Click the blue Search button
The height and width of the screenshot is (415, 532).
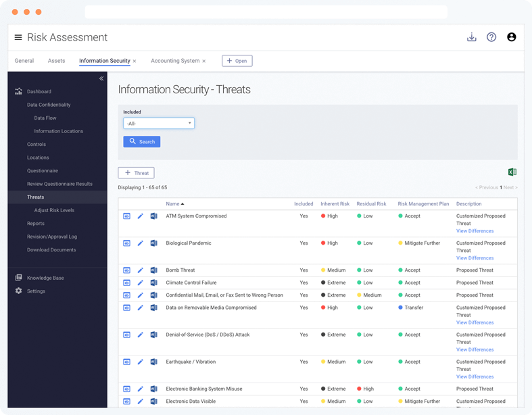point(142,141)
